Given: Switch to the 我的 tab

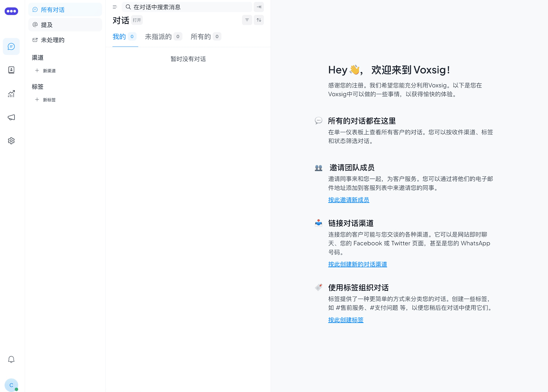Looking at the screenshot, I should pos(125,37).
